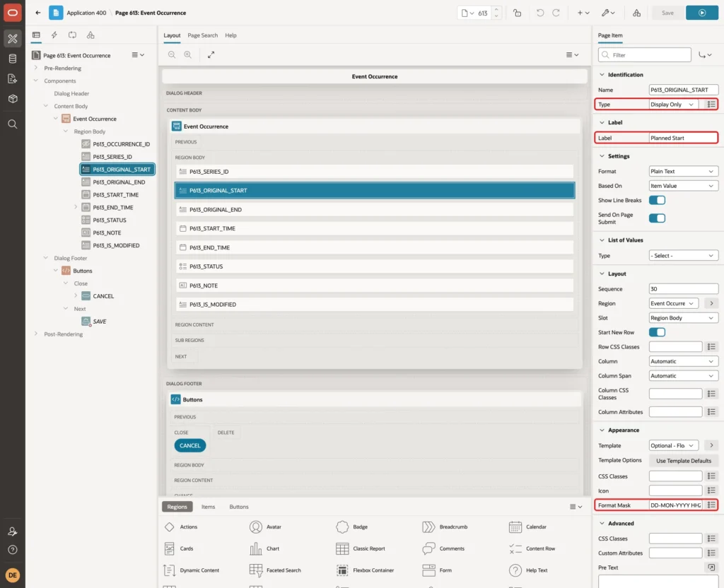Go back using the left arrow
The height and width of the screenshot is (588, 724).
click(38, 13)
